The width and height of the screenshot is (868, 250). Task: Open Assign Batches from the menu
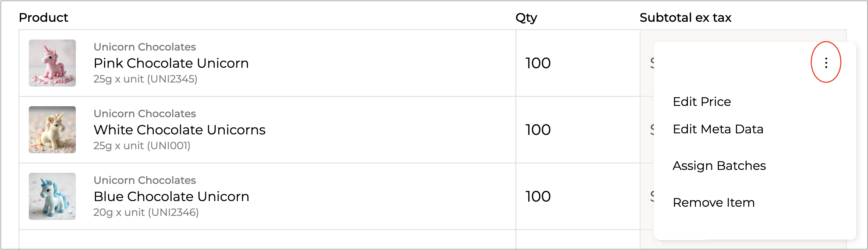pyautogui.click(x=719, y=166)
